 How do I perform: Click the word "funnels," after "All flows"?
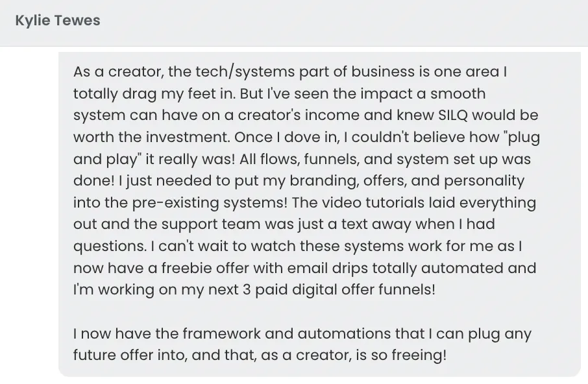(332, 159)
